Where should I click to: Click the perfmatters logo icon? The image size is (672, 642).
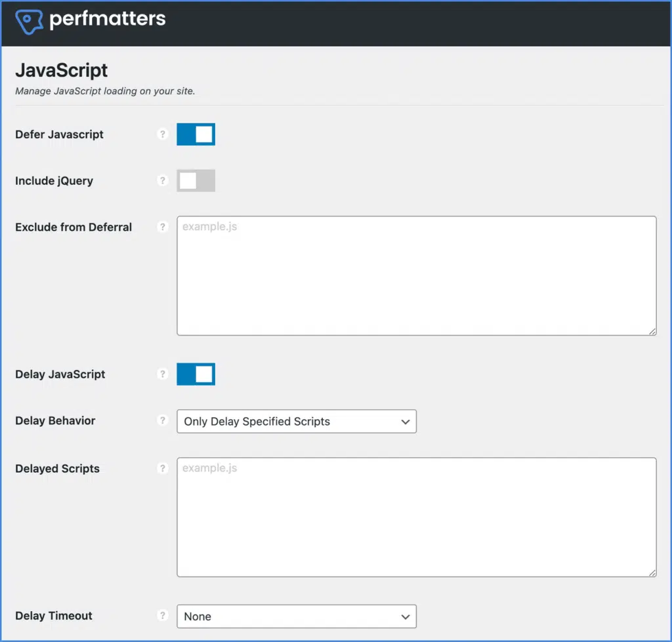pyautogui.click(x=29, y=21)
